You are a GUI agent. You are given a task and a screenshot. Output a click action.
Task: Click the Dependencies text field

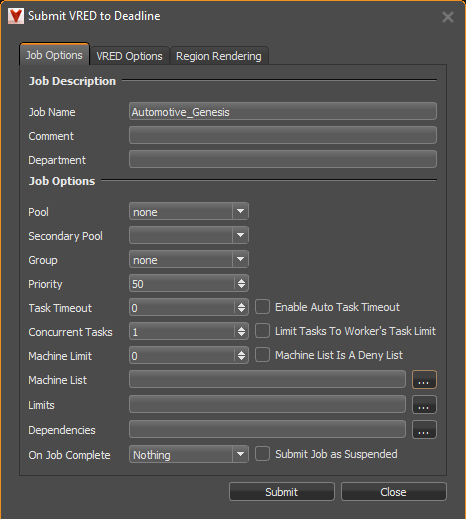pos(267,429)
